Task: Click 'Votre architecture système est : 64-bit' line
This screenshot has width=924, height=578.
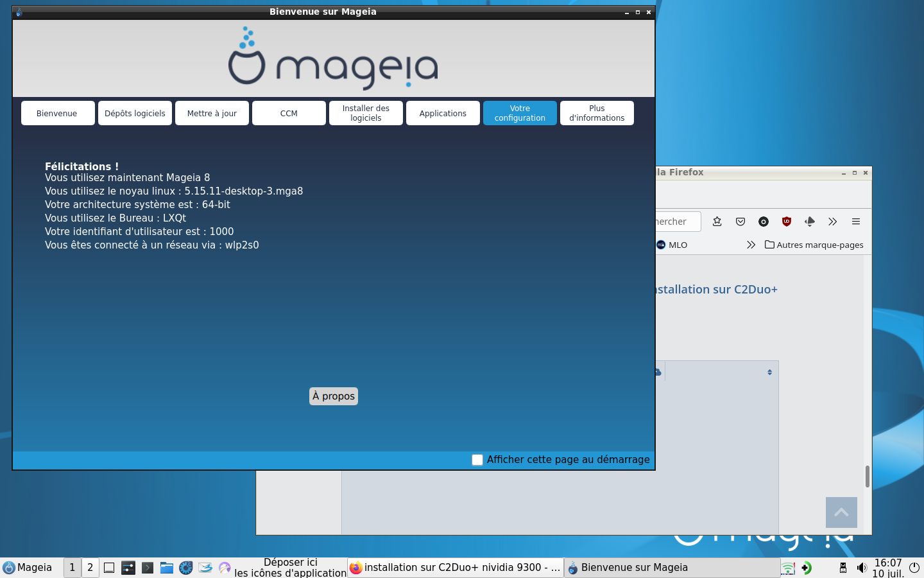Action: [137, 205]
